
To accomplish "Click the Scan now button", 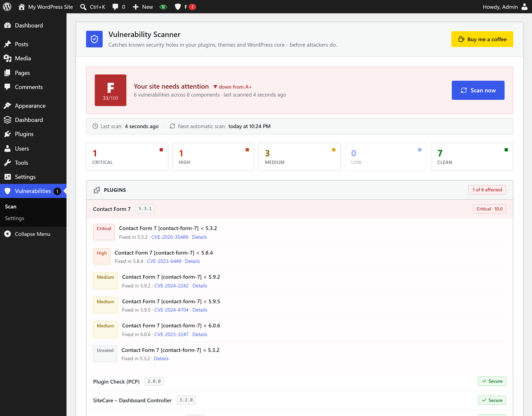I will coord(478,90).
